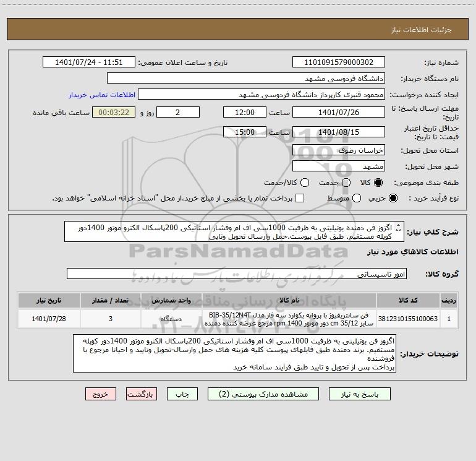Viewport: 476px width, 461px height.
Task: Click the بازگشت back button
Action: 142,394
